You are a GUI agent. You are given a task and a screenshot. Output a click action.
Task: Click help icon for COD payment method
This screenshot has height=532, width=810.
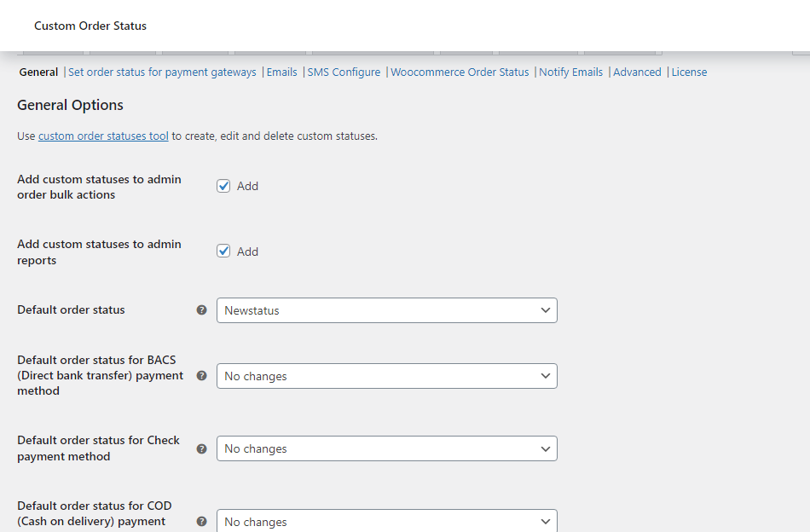(202, 521)
